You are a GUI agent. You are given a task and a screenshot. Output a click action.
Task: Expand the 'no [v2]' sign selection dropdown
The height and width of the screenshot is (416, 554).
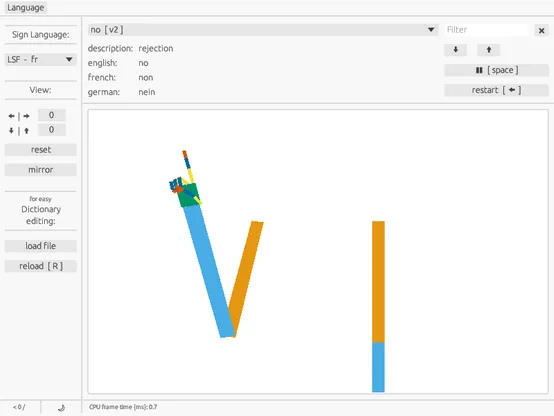pos(263,30)
